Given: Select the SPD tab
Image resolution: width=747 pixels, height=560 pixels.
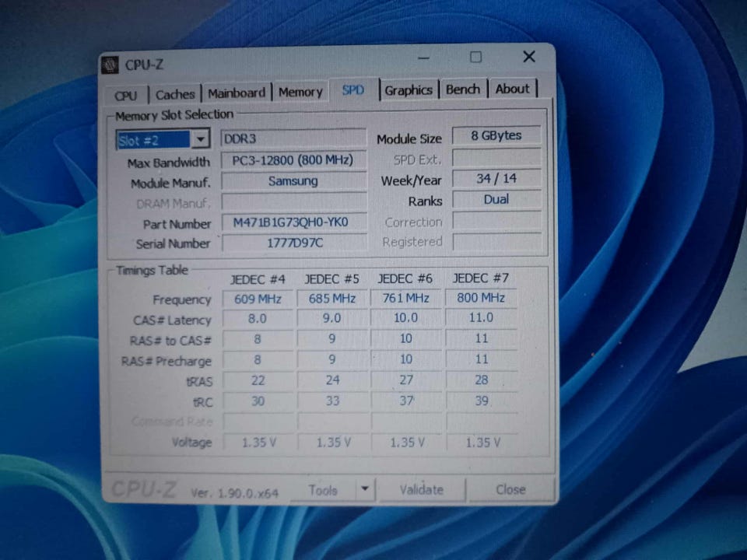Looking at the screenshot, I should tap(353, 89).
